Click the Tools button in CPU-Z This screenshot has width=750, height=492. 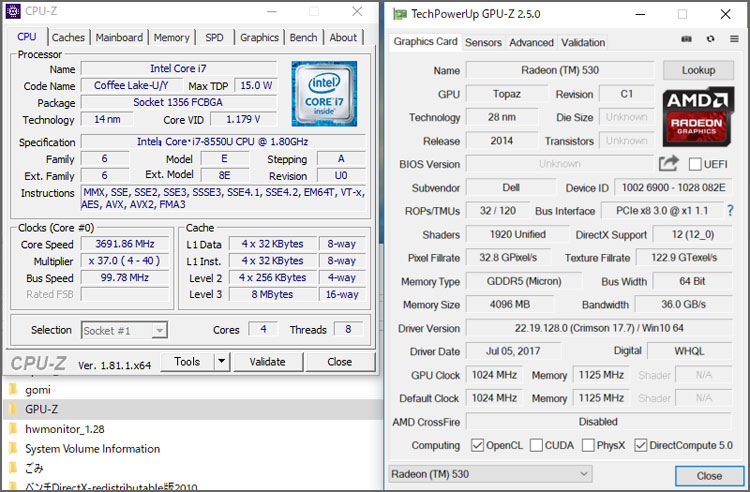point(187,361)
